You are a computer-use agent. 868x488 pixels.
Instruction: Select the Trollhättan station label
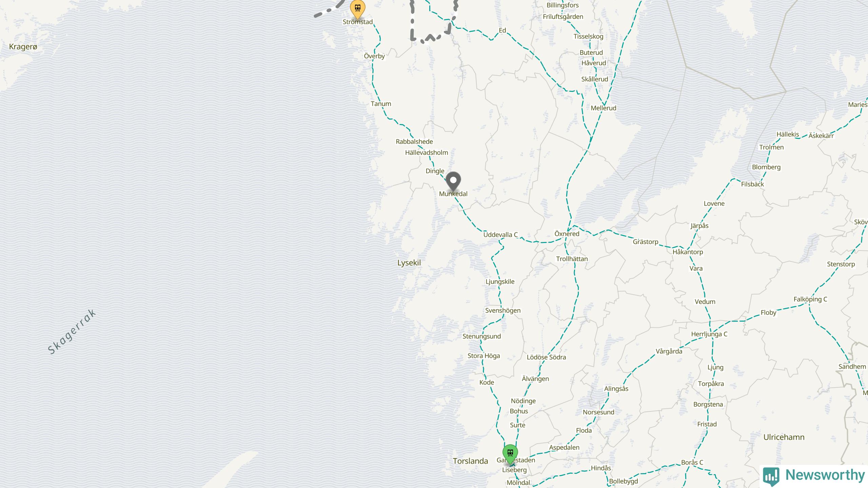pyautogui.click(x=572, y=259)
